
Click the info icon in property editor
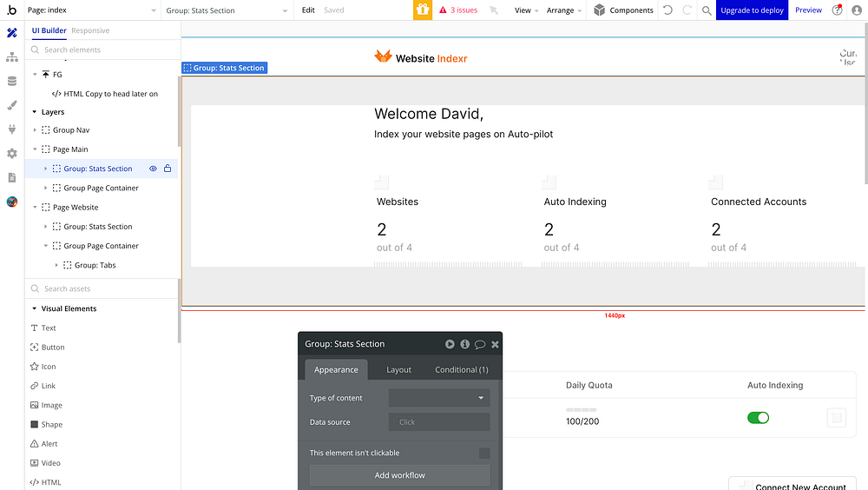pyautogui.click(x=464, y=344)
